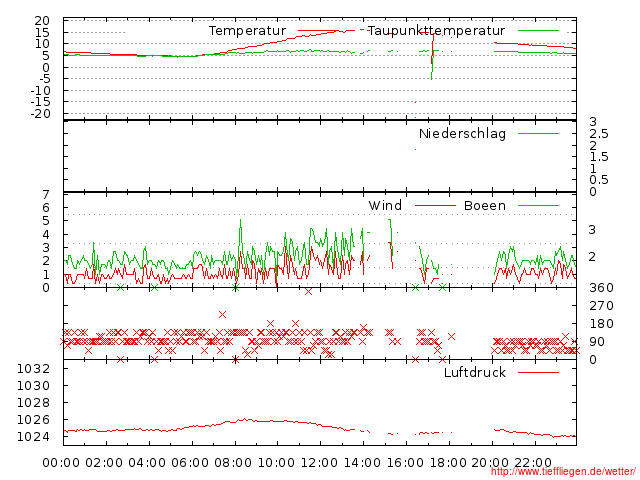
Task: Click the 1024 pressure axis value
Action: click(x=33, y=437)
